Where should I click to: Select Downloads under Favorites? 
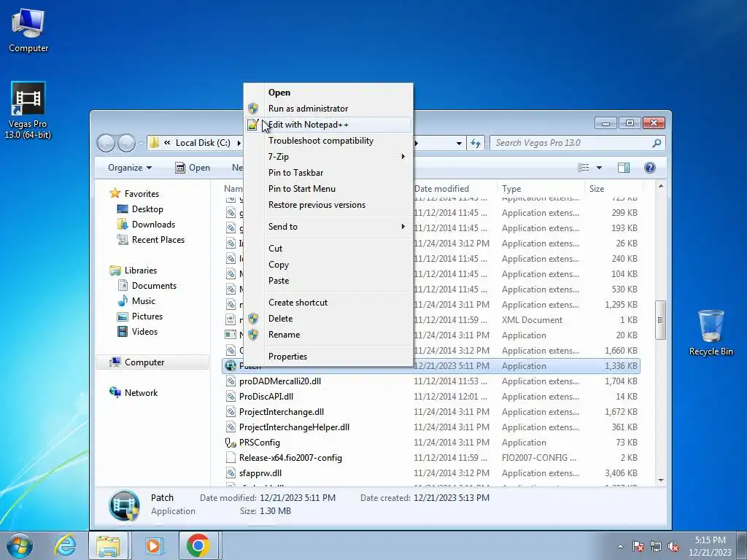pos(153,225)
